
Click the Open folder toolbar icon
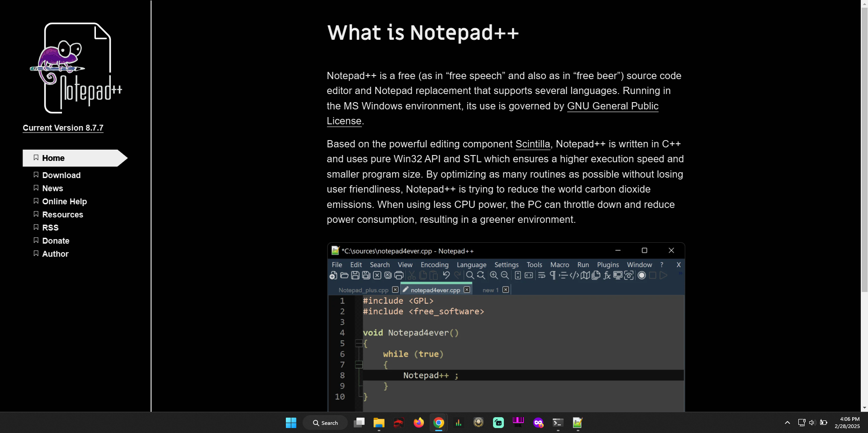coord(344,275)
